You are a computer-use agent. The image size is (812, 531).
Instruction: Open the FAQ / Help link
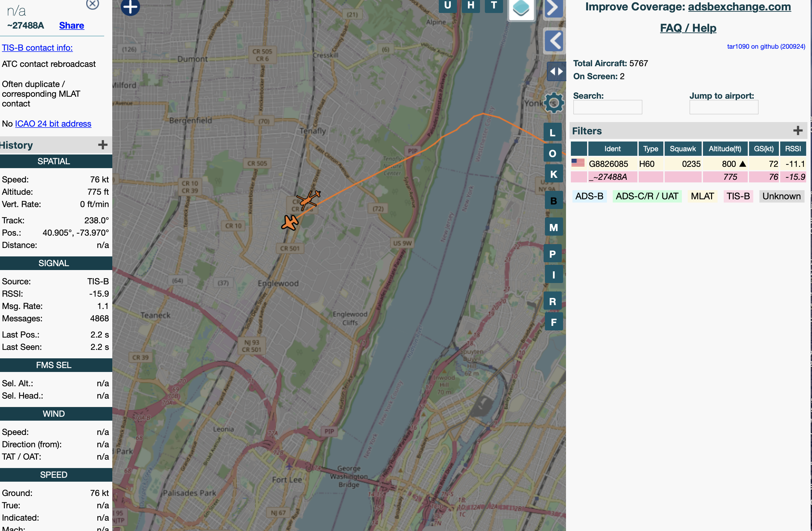tap(688, 28)
